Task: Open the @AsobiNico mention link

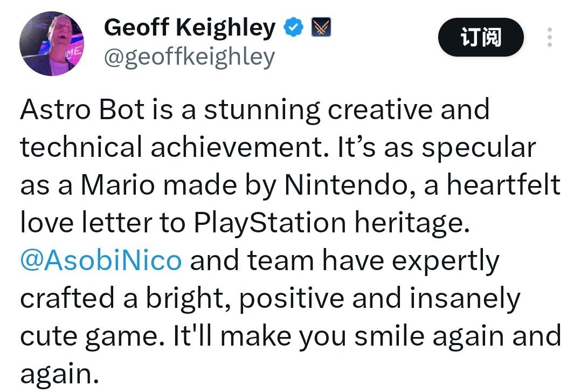Action: [x=101, y=260]
